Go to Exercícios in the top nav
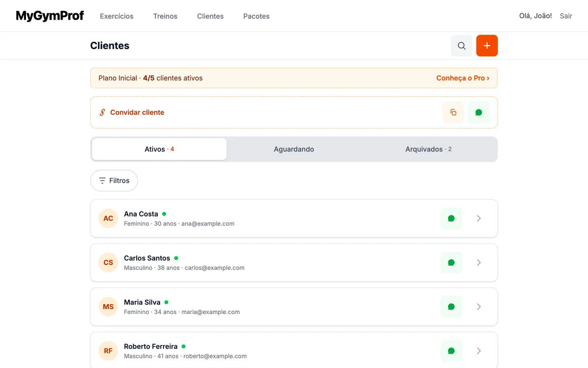Image resolution: width=588 pixels, height=368 pixels. (x=117, y=16)
